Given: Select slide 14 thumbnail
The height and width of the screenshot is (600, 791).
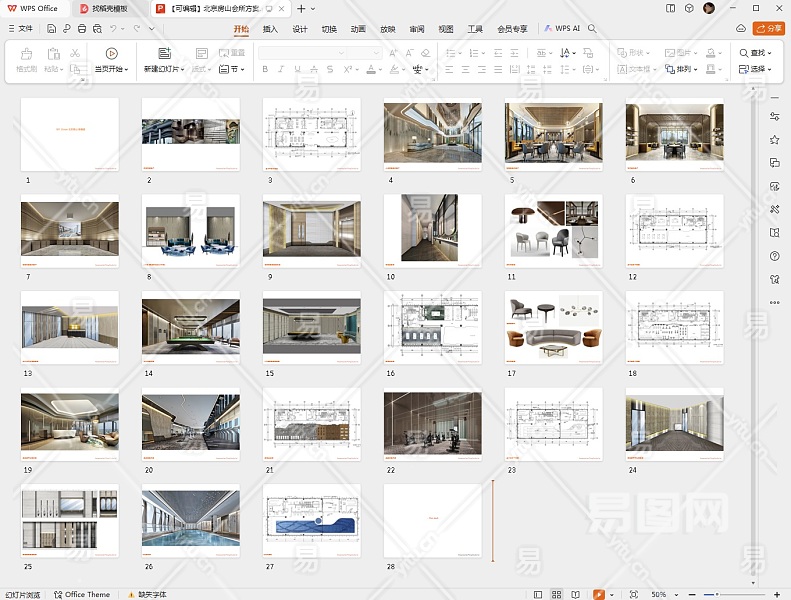Looking at the screenshot, I should tap(191, 326).
